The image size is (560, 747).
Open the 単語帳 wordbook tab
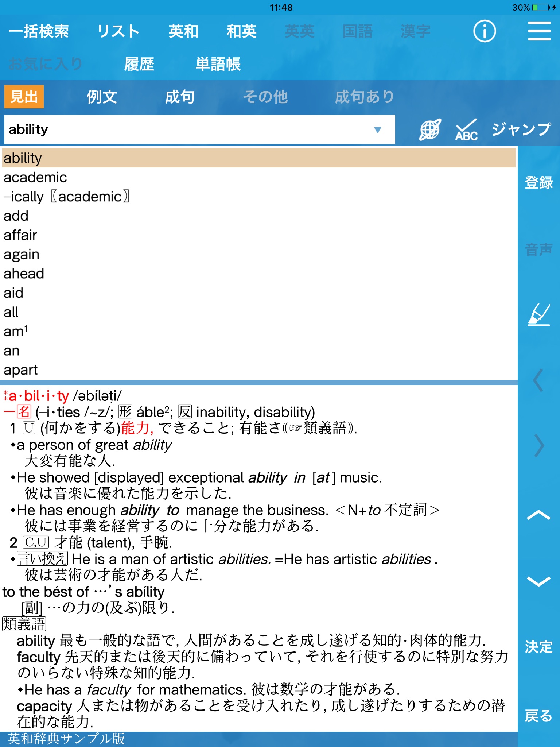pos(218,64)
